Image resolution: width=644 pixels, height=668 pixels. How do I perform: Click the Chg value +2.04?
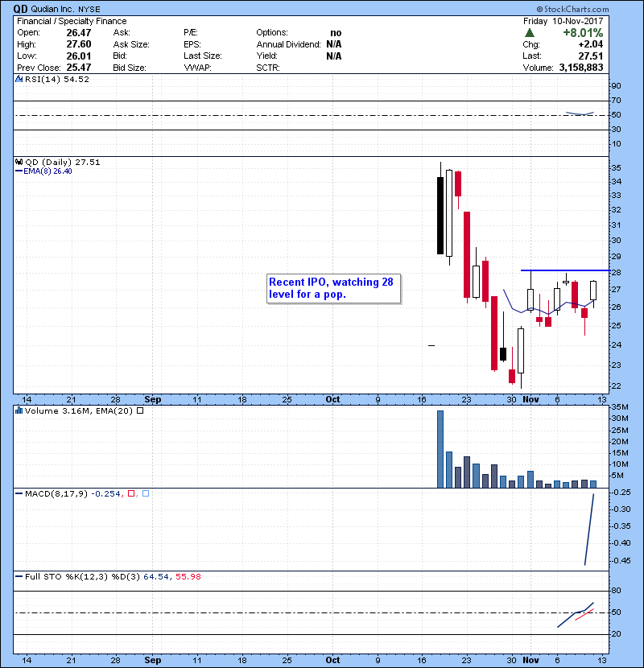[x=590, y=44]
